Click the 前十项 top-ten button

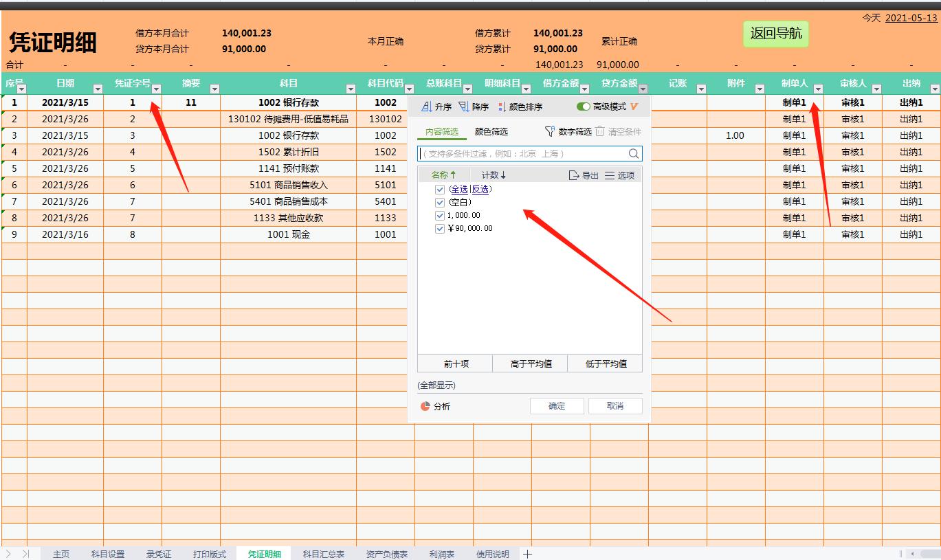(x=456, y=363)
